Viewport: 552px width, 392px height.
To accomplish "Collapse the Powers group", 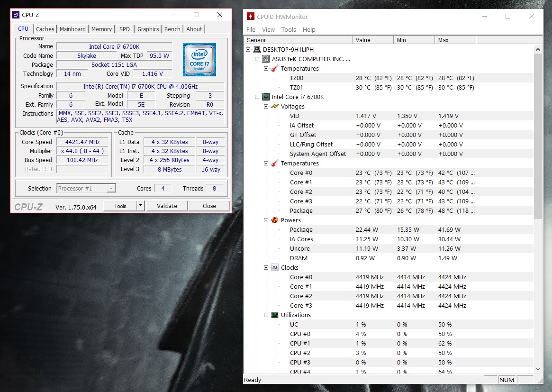I will coord(266,220).
